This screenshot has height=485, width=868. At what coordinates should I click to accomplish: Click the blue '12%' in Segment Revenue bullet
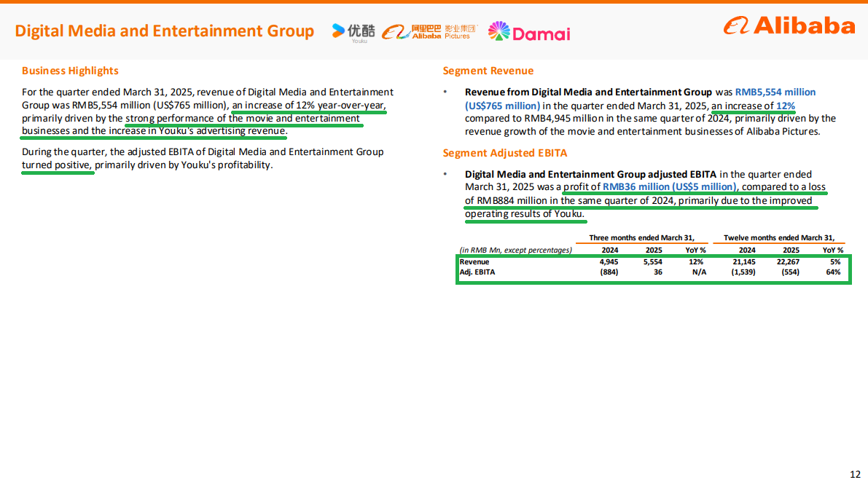786,106
